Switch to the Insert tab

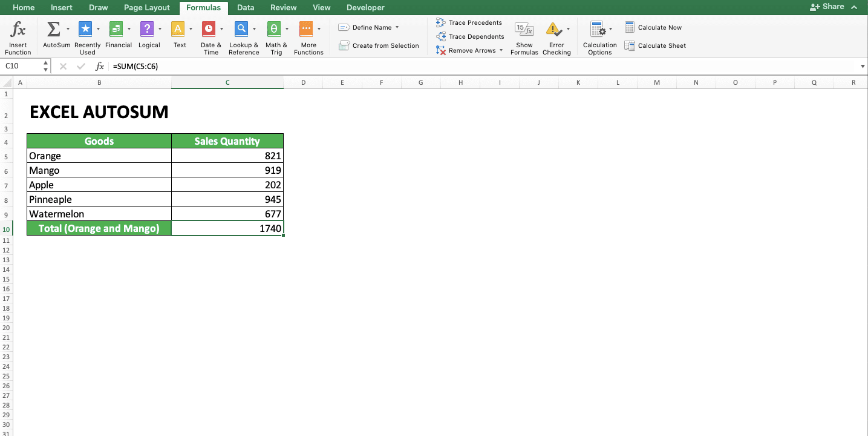click(x=62, y=7)
